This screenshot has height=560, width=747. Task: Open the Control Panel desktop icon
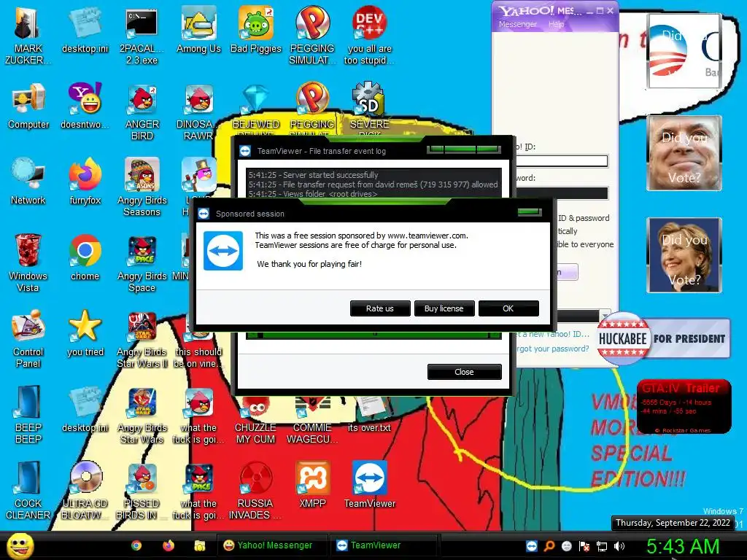28,339
